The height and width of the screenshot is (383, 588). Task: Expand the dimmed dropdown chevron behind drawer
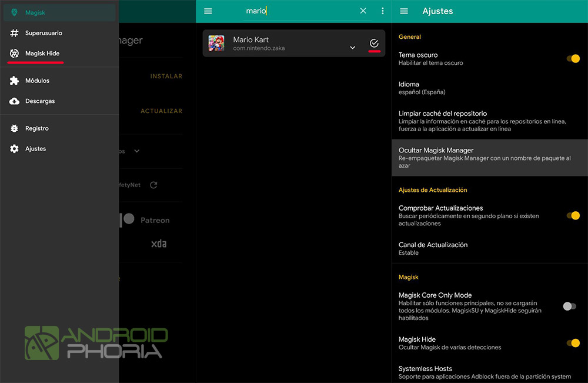click(137, 151)
